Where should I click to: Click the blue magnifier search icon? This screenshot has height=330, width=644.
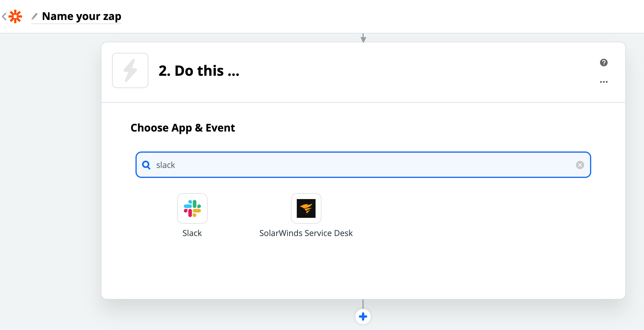[146, 165]
